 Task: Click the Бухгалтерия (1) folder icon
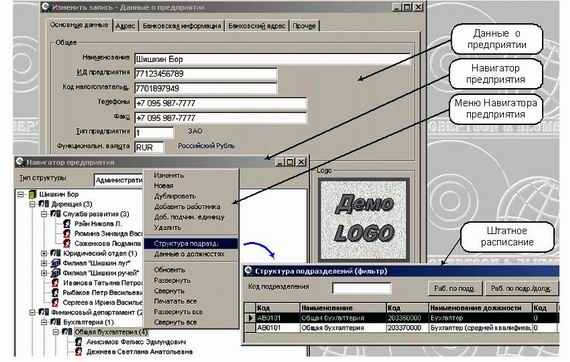[x=55, y=322]
